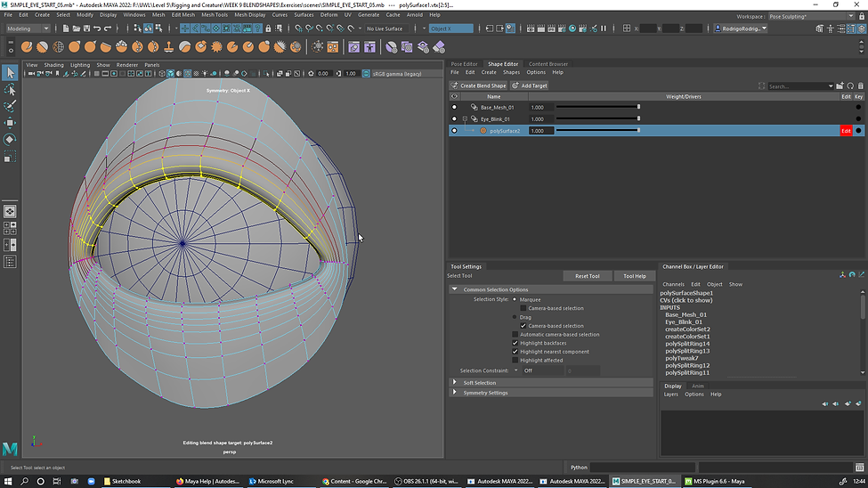Image resolution: width=868 pixels, height=488 pixels.
Task: Expand the Soft Selection section
Action: (455, 382)
